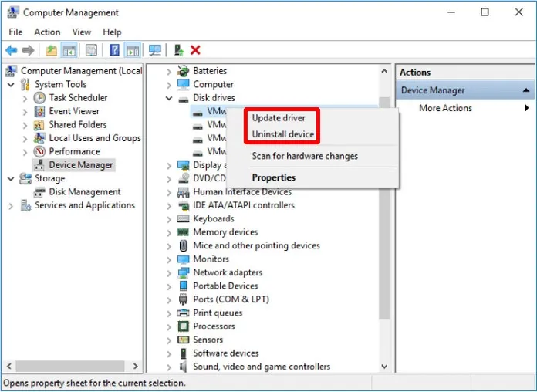Select IDE ATA/ATAPI controllers category
The width and height of the screenshot is (537, 392).
pyautogui.click(x=244, y=205)
